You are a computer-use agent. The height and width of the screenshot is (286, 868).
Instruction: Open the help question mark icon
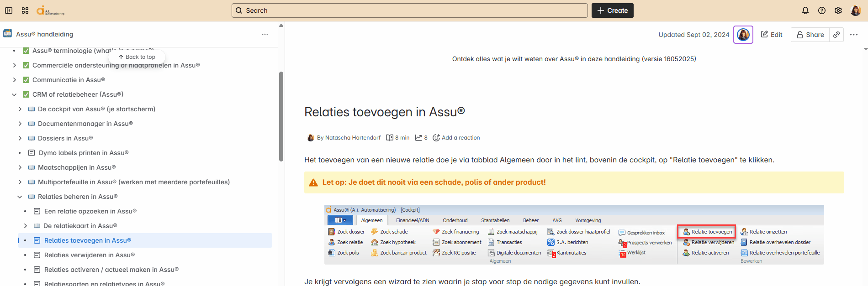pyautogui.click(x=822, y=10)
